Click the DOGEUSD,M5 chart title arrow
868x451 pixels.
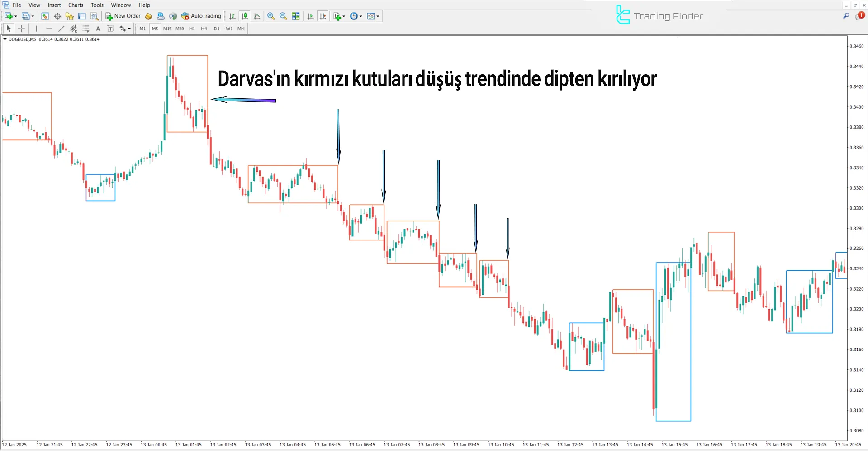pyautogui.click(x=5, y=39)
